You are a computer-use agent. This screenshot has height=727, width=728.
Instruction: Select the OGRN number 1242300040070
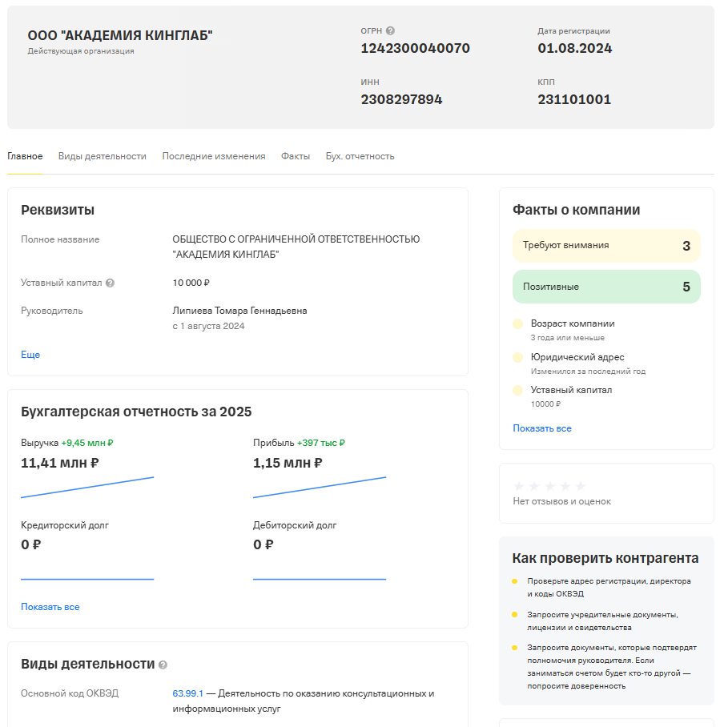[416, 48]
